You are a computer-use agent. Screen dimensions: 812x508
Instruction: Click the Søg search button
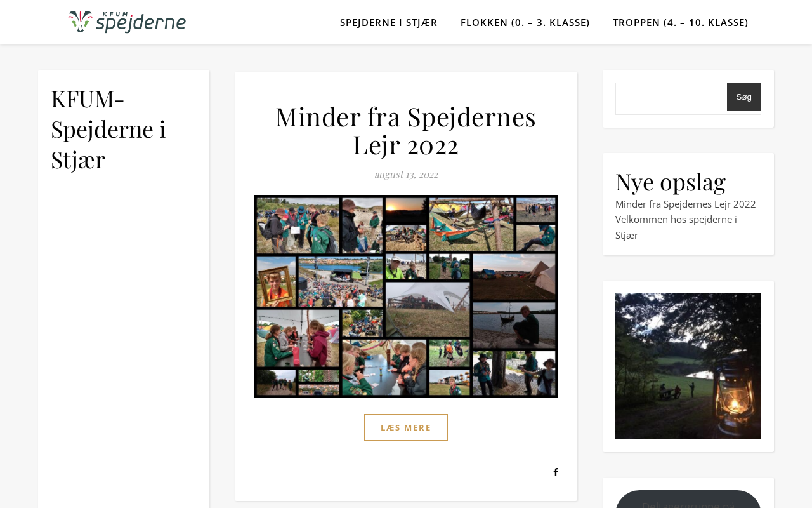point(744,97)
